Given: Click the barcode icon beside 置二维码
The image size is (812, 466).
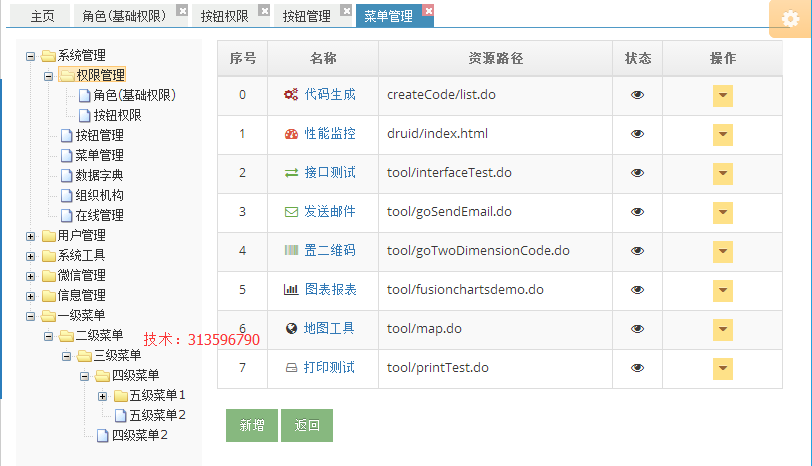Looking at the screenshot, I should 291,251.
